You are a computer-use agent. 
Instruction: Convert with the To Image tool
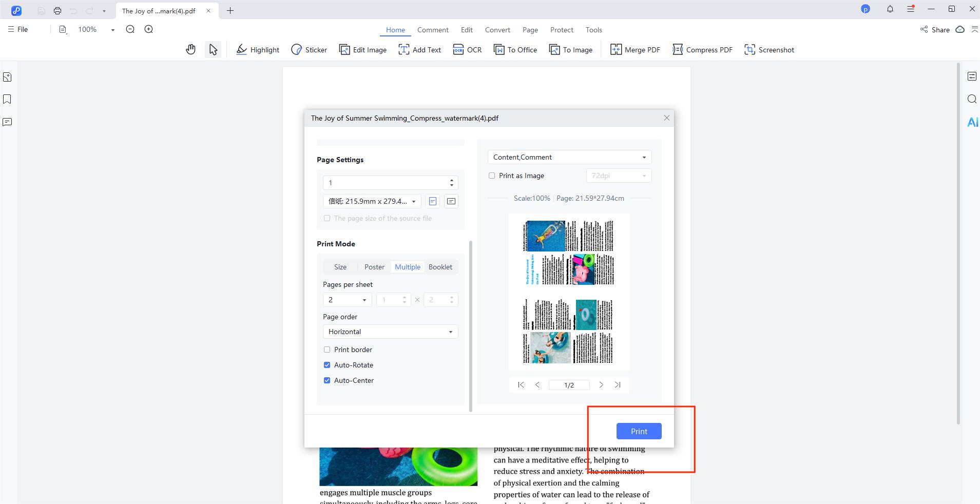(571, 50)
